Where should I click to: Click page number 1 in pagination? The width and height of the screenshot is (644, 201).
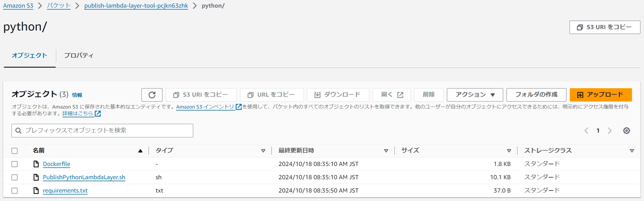pyautogui.click(x=598, y=131)
